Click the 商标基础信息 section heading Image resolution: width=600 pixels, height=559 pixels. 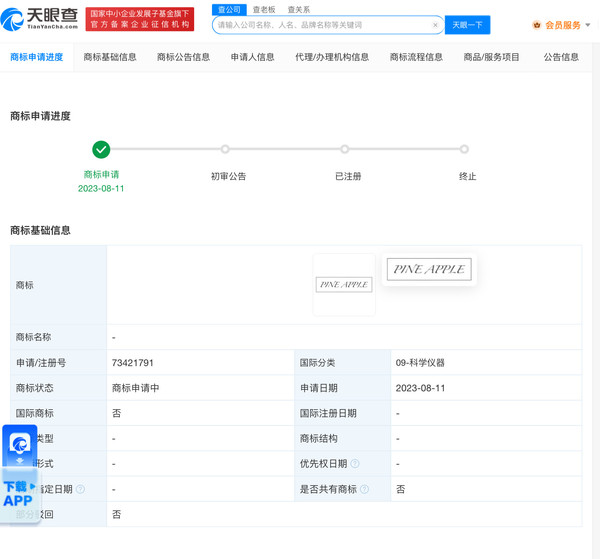click(x=40, y=230)
